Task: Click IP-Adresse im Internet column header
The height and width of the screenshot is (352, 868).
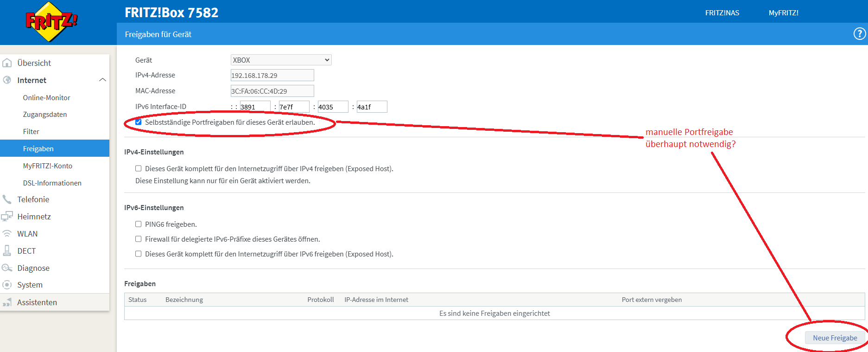Action: pos(376,300)
